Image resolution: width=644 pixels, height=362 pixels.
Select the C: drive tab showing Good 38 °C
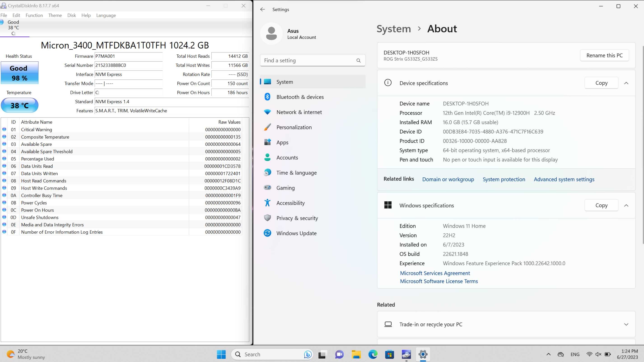(x=14, y=28)
